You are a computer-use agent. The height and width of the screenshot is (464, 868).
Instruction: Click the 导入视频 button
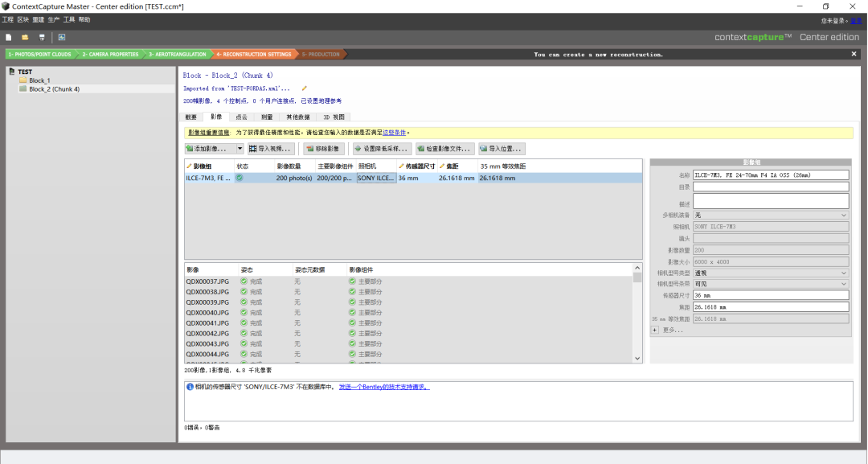(270, 149)
